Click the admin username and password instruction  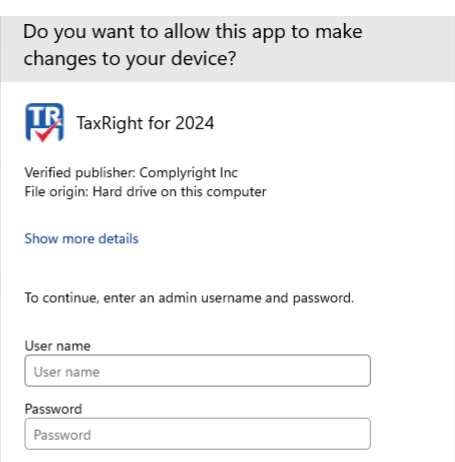[x=189, y=298]
